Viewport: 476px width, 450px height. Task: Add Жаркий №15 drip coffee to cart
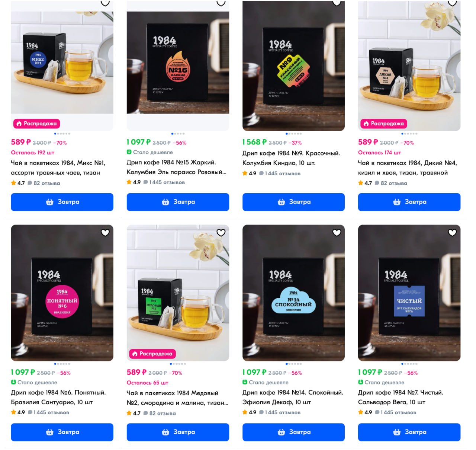(x=178, y=202)
